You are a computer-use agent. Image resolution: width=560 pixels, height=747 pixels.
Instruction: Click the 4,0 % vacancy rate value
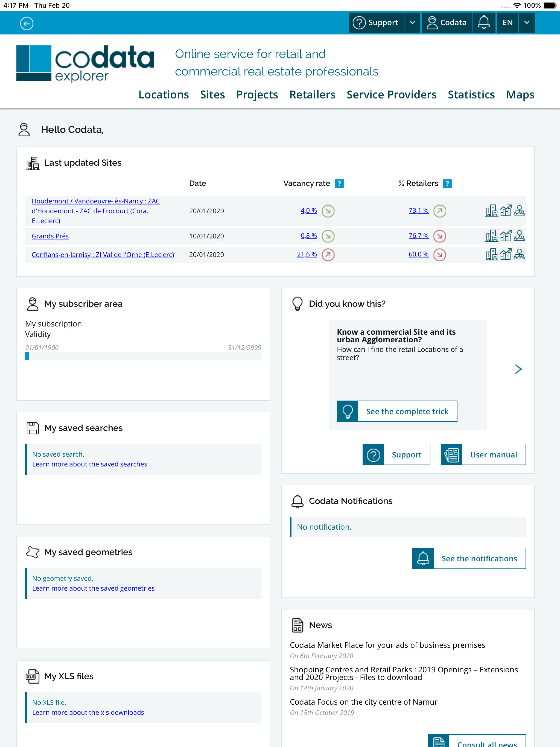(309, 210)
